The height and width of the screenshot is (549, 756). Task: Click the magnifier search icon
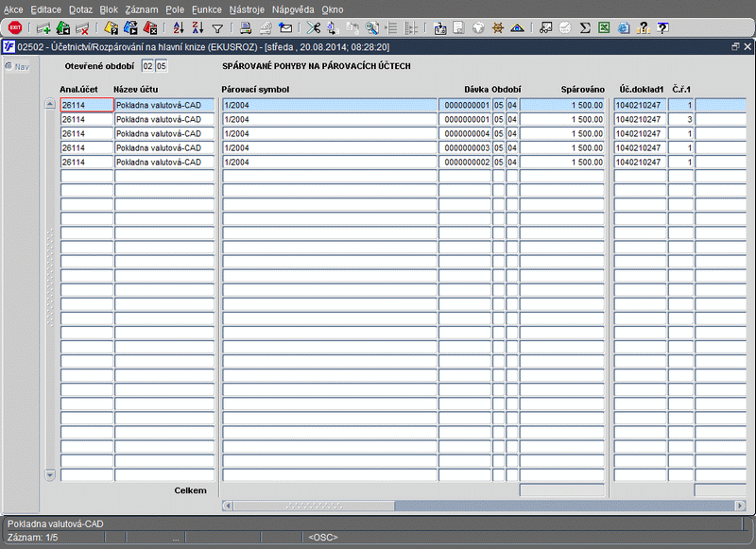pyautogui.click(x=371, y=28)
